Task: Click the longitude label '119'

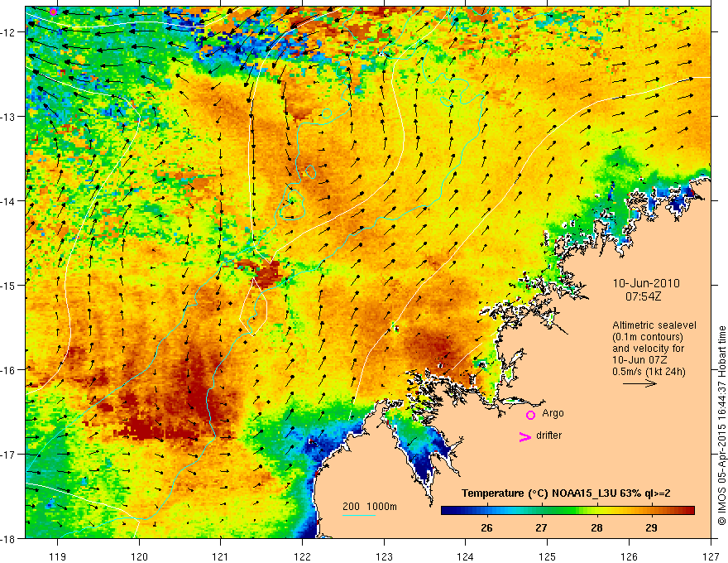Action: pos(57,556)
